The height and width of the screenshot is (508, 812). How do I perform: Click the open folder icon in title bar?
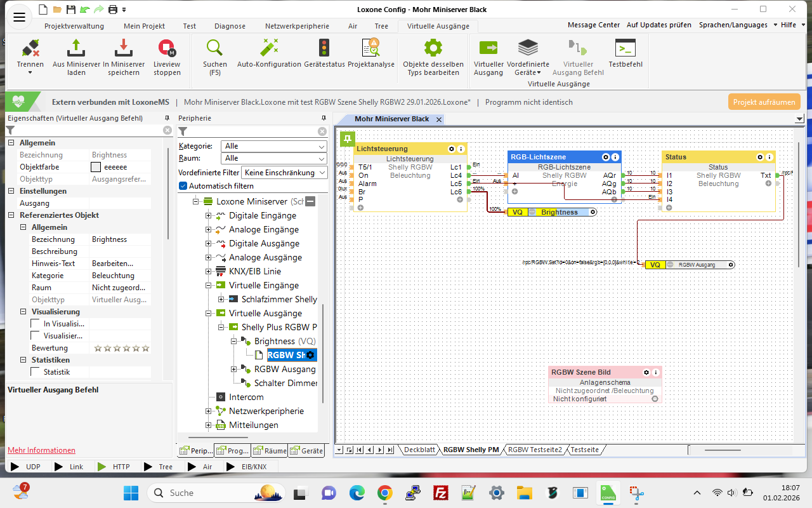(57, 10)
